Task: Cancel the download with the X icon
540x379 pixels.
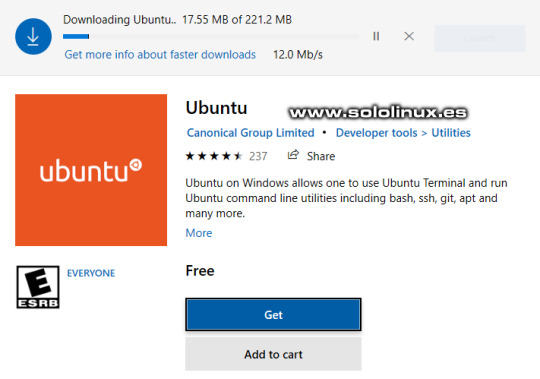Action: point(409,36)
